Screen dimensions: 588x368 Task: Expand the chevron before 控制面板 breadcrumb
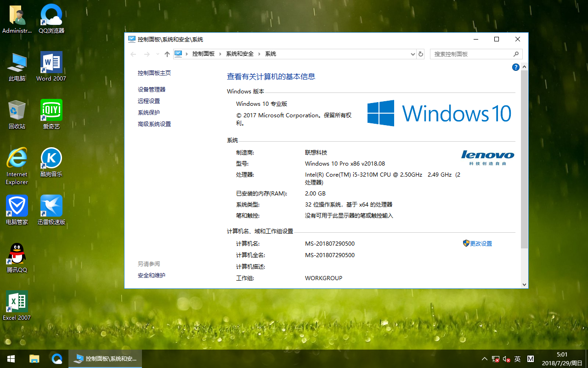187,54
